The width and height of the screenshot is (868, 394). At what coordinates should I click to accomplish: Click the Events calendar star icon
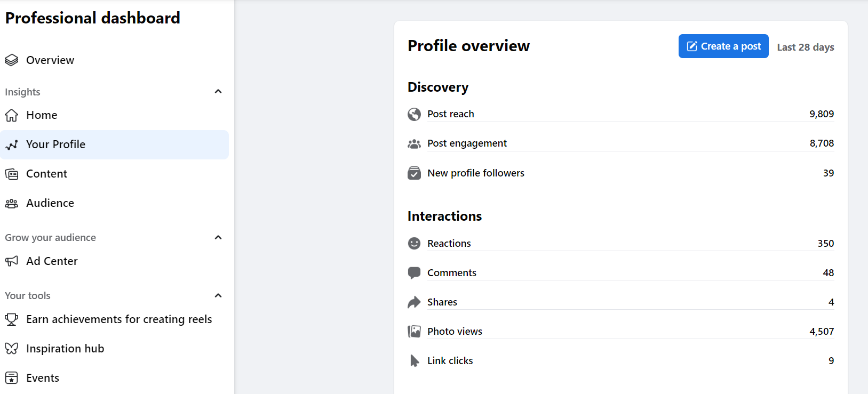point(11,378)
